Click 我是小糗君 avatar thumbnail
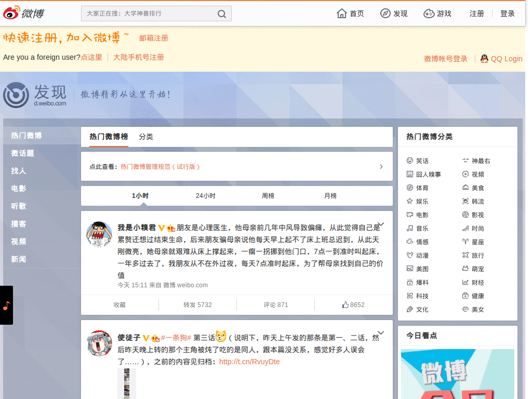Viewport: 532px width, 399px height. 99,234
